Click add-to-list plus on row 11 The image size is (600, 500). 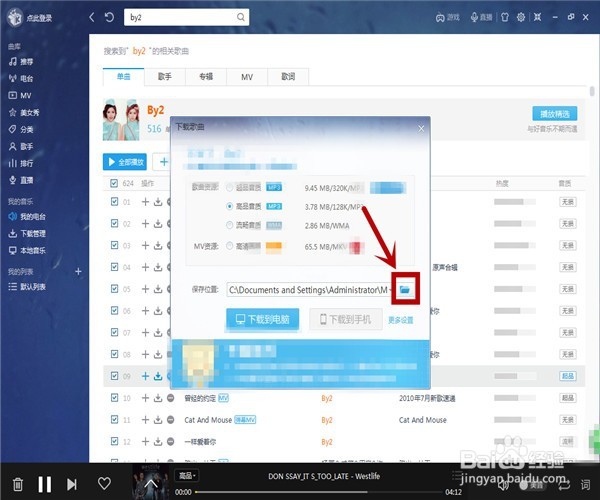tap(145, 420)
